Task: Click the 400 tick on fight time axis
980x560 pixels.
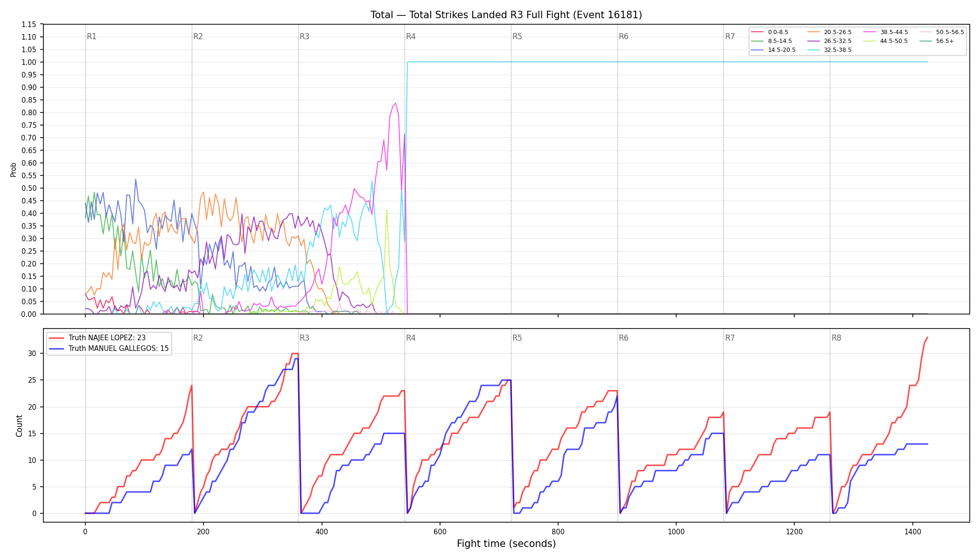Action: coord(322,531)
